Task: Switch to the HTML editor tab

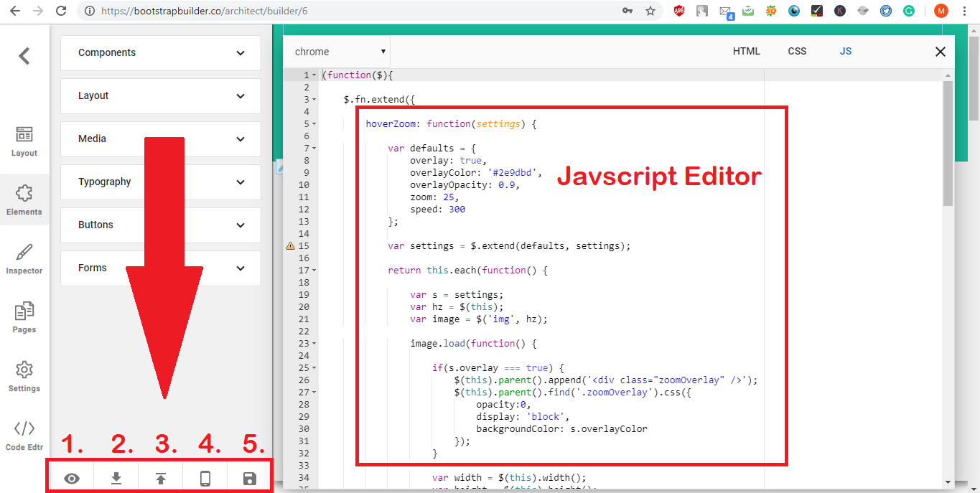Action: [747, 52]
